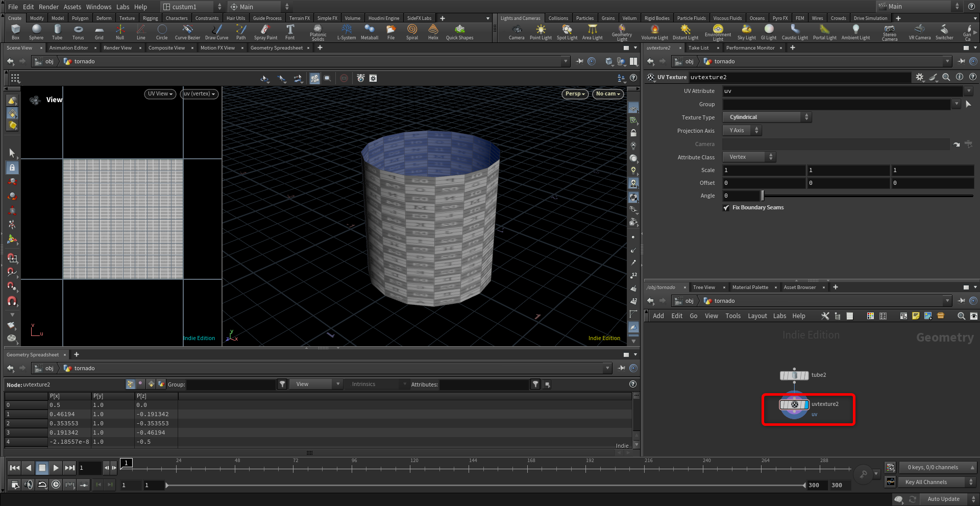
Task: Click the Helix shelf tool
Action: (x=433, y=32)
